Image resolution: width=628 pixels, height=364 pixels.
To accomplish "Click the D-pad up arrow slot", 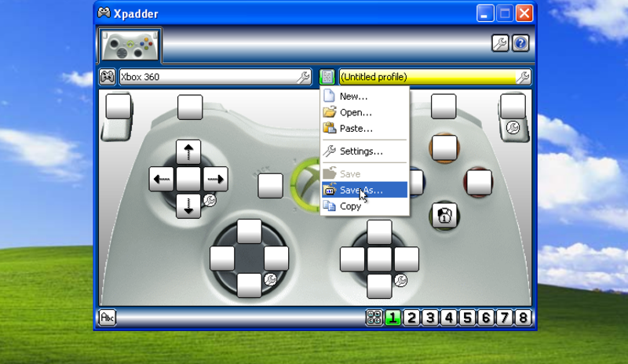I will 188,152.
